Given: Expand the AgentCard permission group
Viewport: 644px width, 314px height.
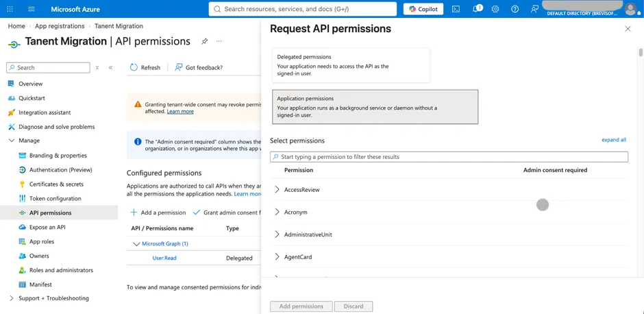Looking at the screenshot, I should point(277,257).
